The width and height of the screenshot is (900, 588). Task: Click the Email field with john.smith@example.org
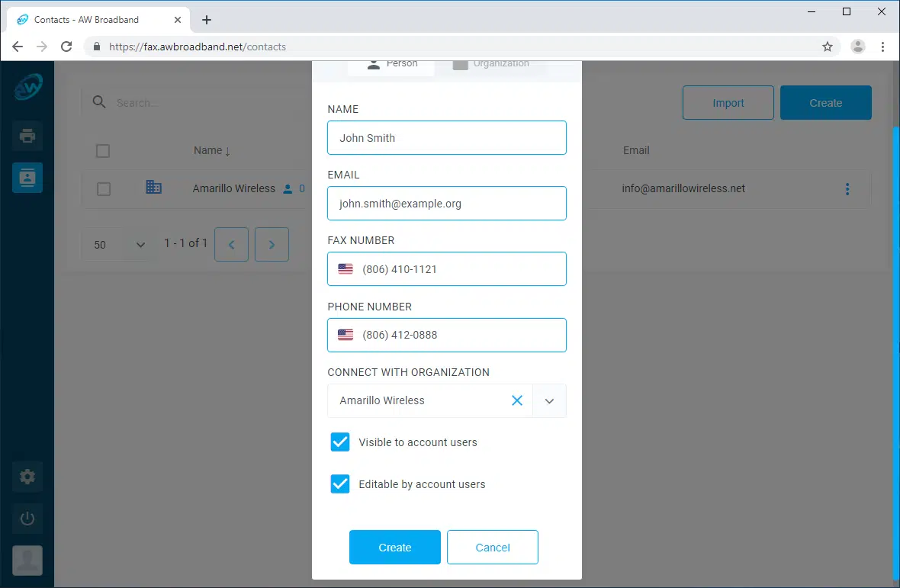coord(446,203)
